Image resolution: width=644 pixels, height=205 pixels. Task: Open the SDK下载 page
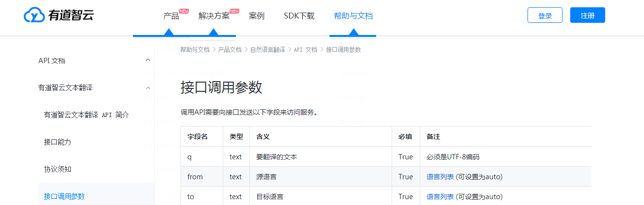click(x=299, y=16)
